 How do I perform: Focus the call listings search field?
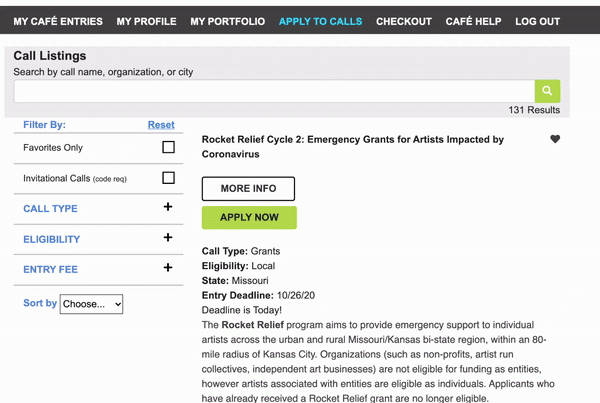pos(274,91)
